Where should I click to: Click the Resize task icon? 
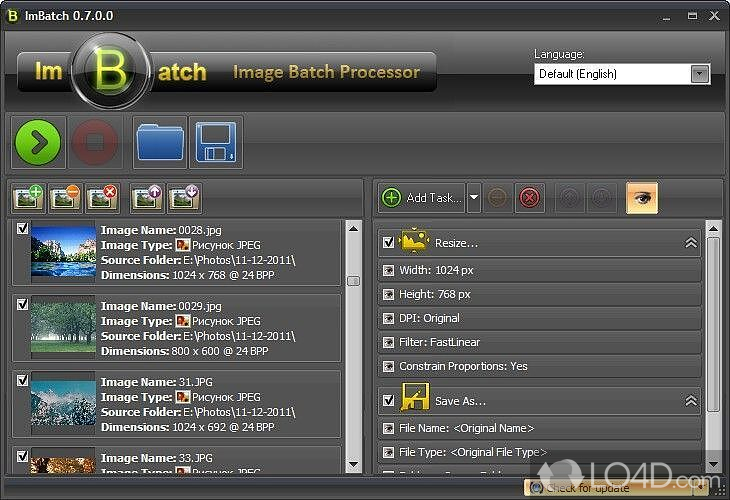click(414, 241)
